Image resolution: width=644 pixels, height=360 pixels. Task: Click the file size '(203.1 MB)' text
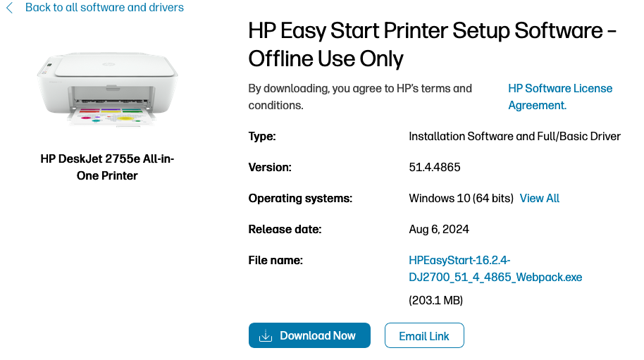pos(435,301)
